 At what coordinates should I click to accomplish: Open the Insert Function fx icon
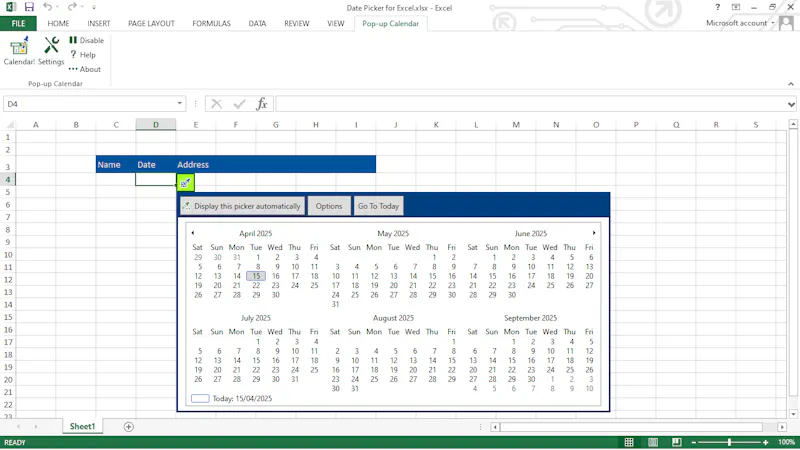(262, 104)
